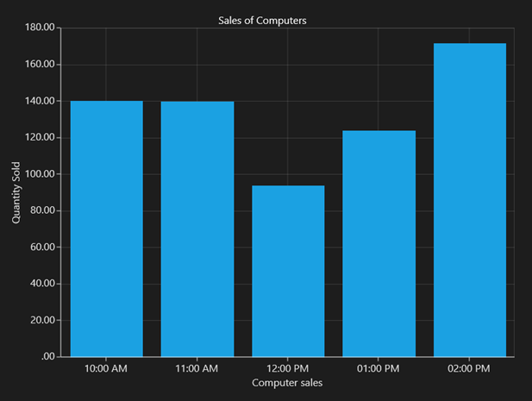Viewport: 532px width, 401px height.
Task: Click the 02:00 PM axis label
Action: [469, 368]
